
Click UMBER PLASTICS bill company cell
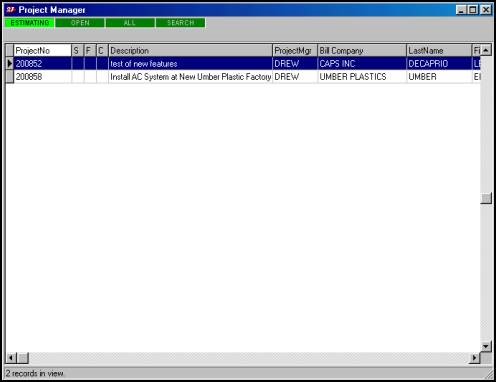[x=362, y=77]
